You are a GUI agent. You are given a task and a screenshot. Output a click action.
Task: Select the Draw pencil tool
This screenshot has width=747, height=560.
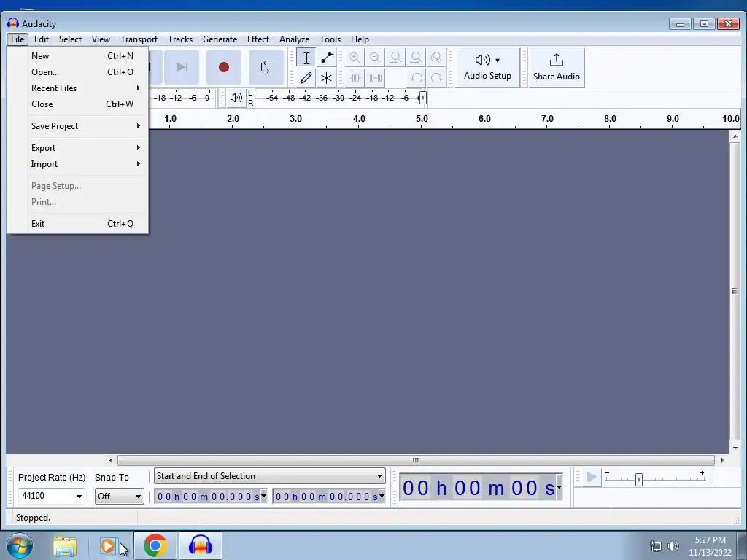pyautogui.click(x=306, y=77)
